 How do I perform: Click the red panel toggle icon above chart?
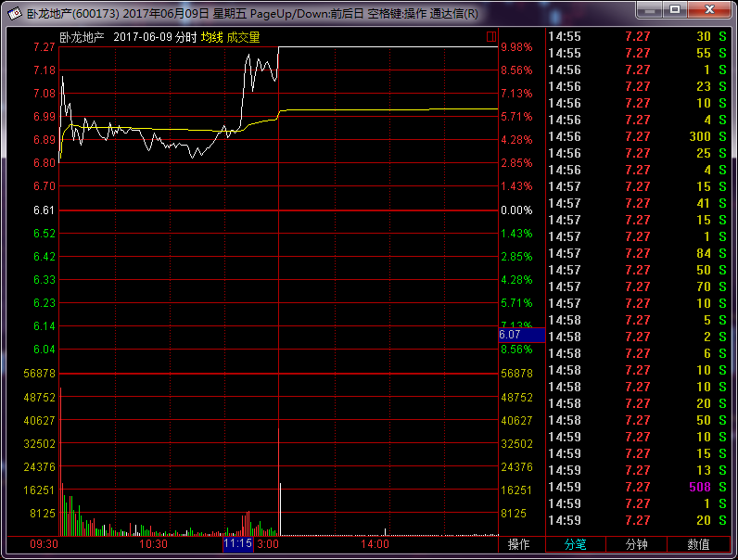pos(491,37)
